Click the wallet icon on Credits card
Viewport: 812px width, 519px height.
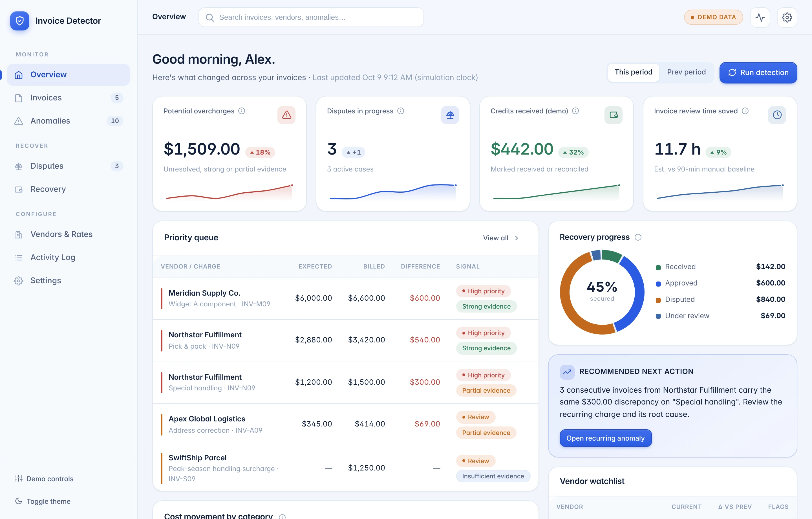(614, 115)
